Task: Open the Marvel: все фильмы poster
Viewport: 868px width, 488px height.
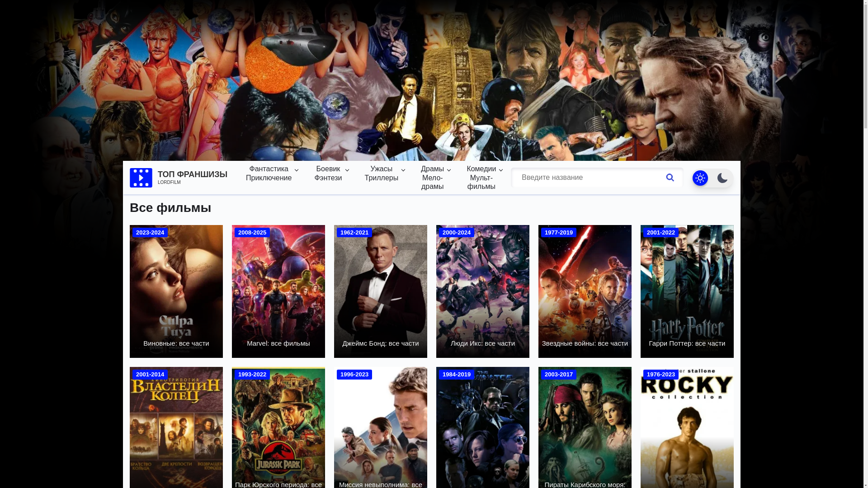Action: click(x=278, y=291)
